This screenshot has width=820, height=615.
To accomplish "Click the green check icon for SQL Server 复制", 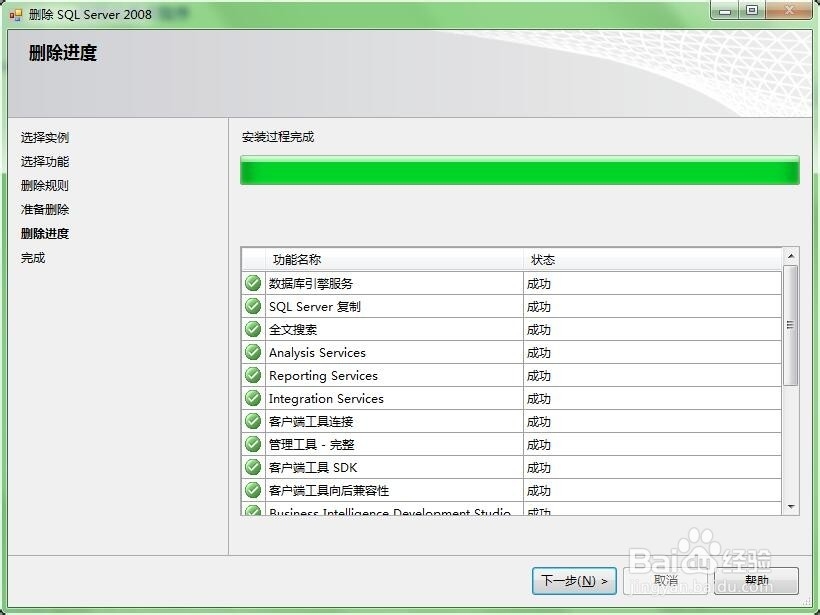I will [252, 306].
